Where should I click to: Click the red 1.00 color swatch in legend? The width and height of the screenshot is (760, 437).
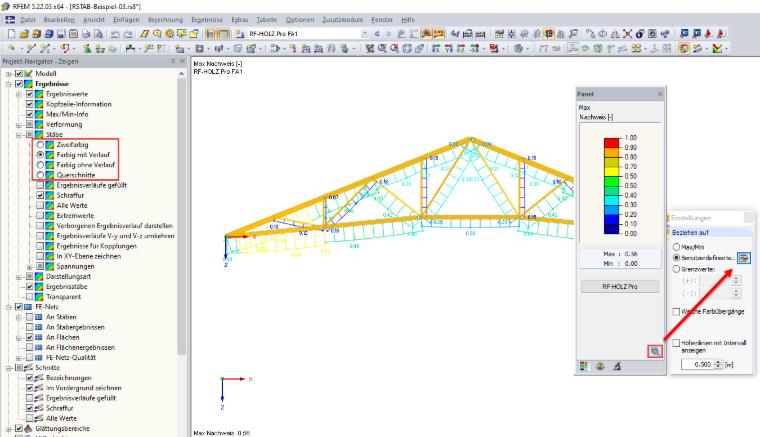[x=611, y=143]
